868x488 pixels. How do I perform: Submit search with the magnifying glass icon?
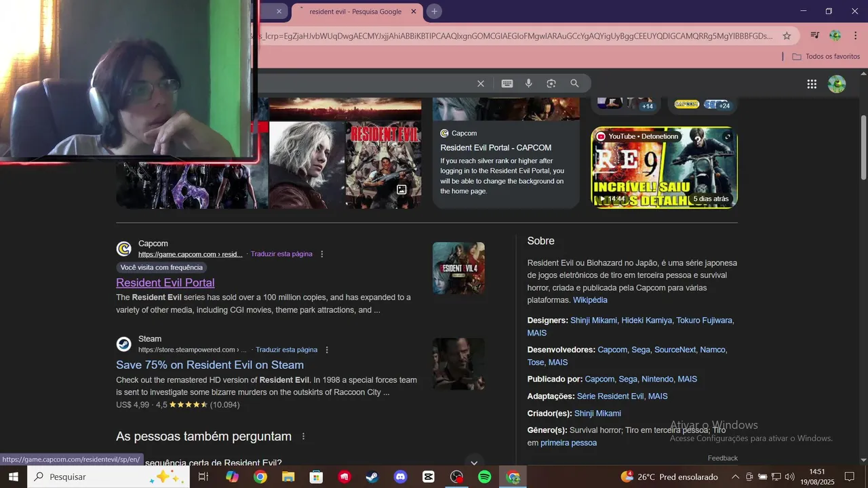click(574, 83)
